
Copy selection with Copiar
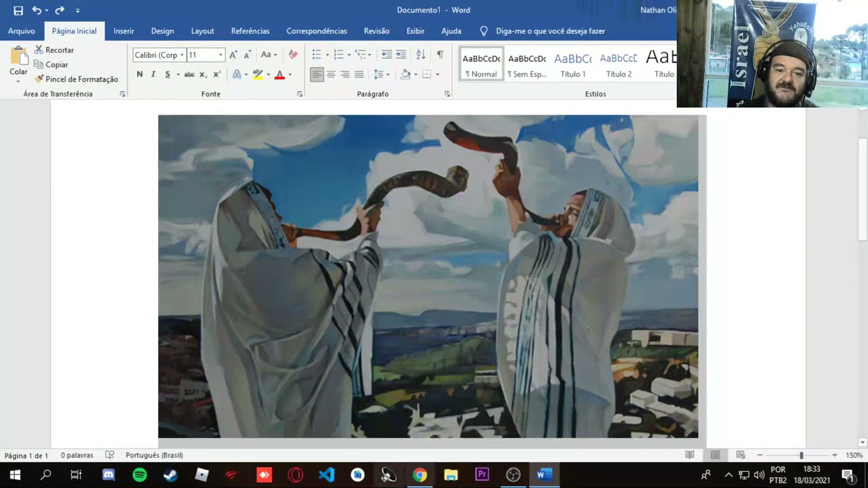[x=52, y=64]
